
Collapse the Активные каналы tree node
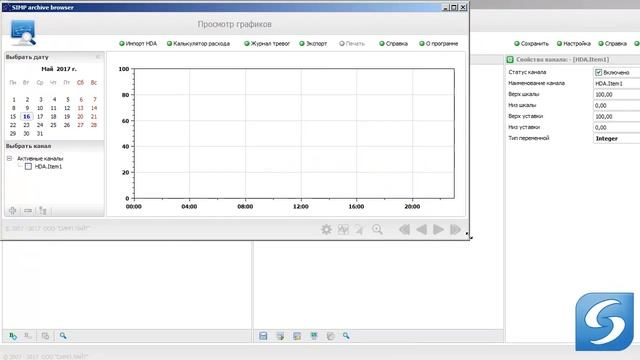9,158
